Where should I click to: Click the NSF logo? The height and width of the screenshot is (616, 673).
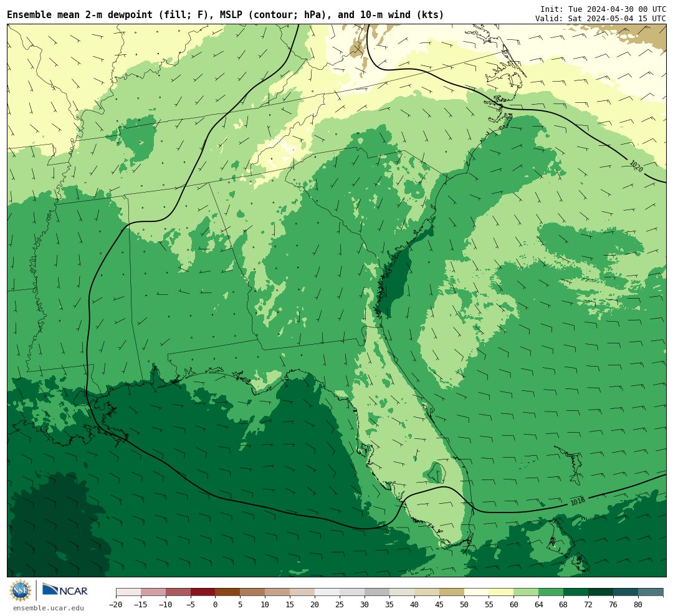(21, 590)
